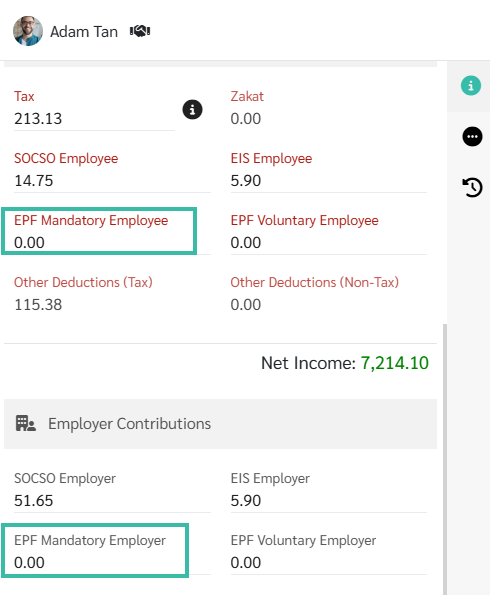Open the teal info panel icon
This screenshot has width=490, height=595.
[x=471, y=85]
